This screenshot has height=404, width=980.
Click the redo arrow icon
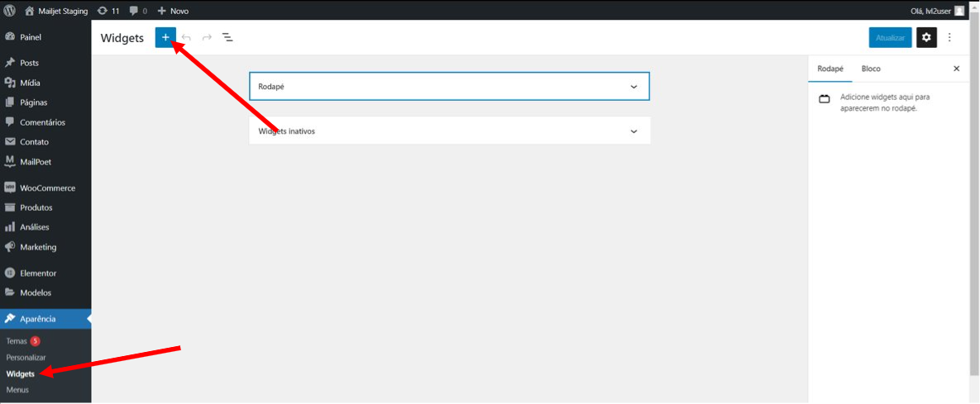(x=207, y=37)
